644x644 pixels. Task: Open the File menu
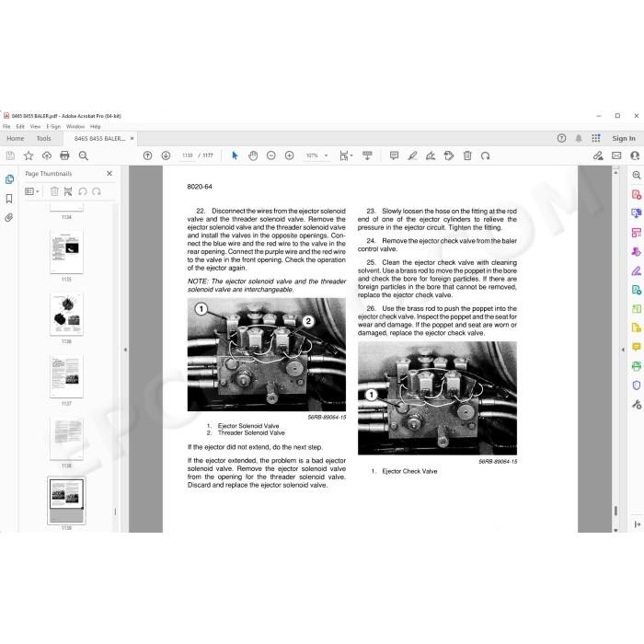coord(6,127)
